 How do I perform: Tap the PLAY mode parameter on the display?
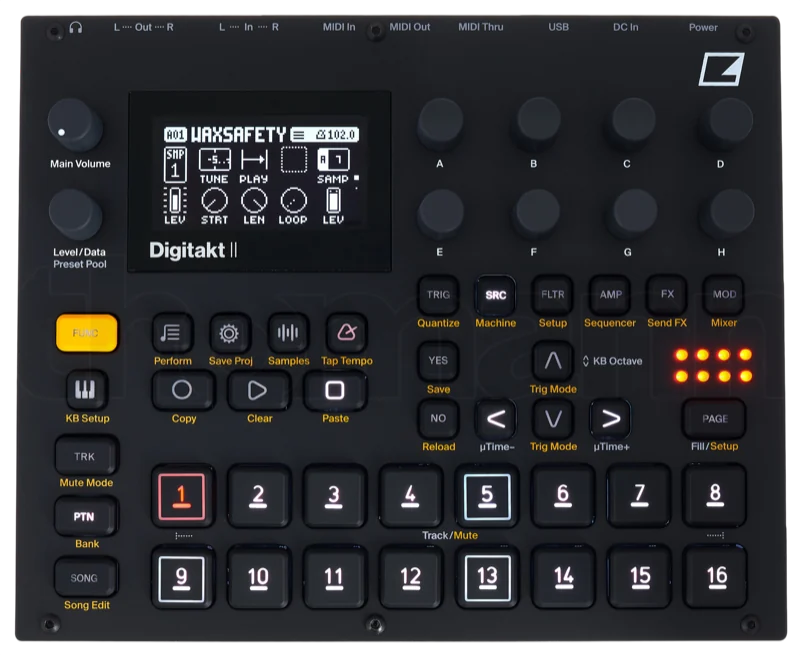(254, 166)
